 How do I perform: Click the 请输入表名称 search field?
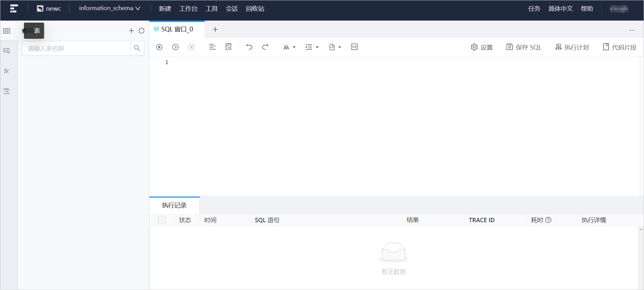76,49
